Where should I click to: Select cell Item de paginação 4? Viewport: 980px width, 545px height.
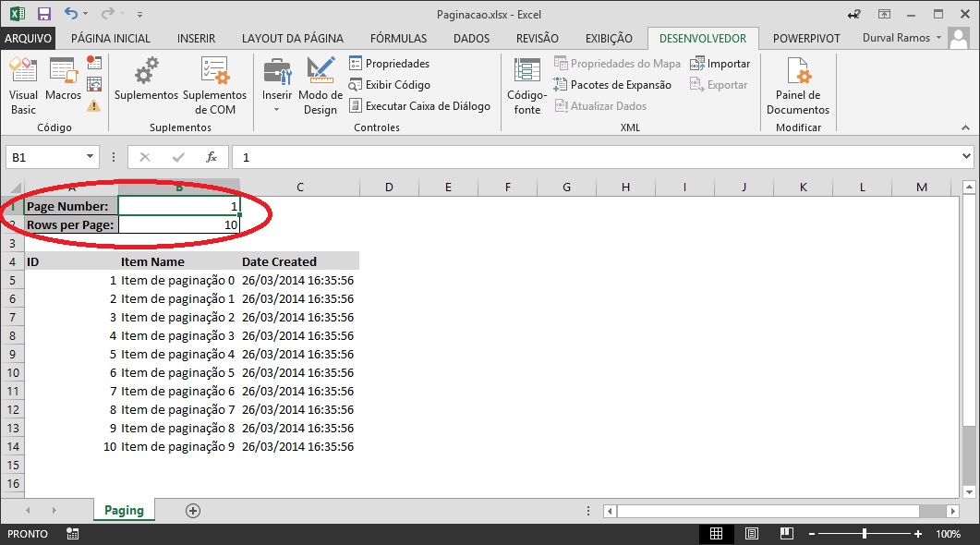pyautogui.click(x=179, y=355)
